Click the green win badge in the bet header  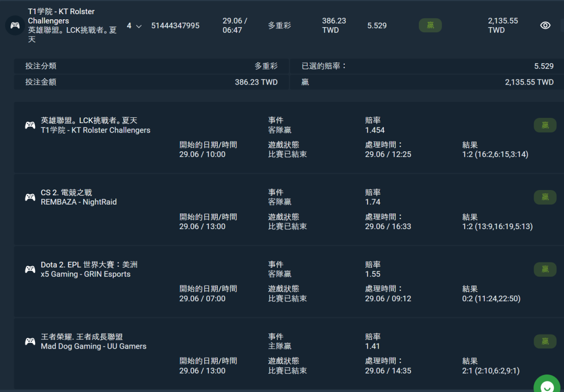pos(430,25)
